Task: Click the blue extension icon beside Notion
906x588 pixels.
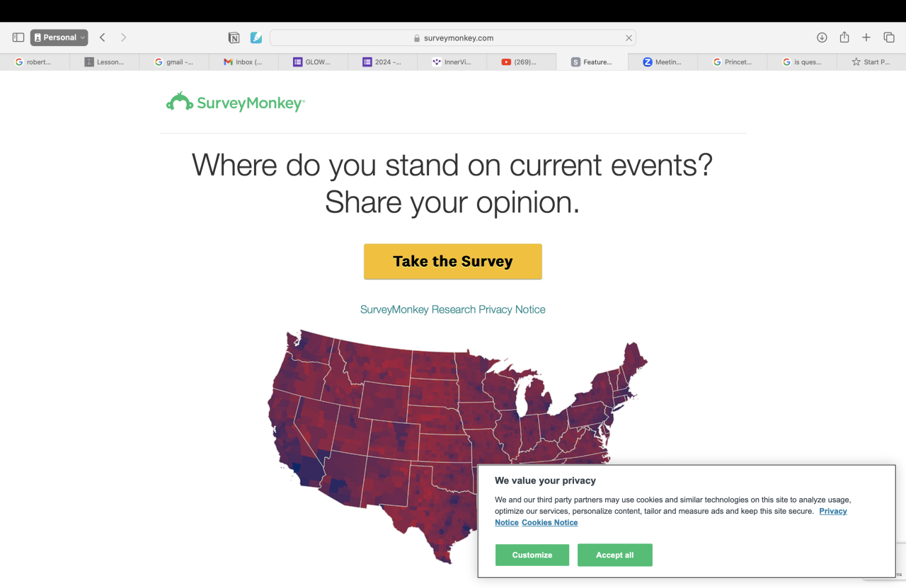Action: click(256, 38)
